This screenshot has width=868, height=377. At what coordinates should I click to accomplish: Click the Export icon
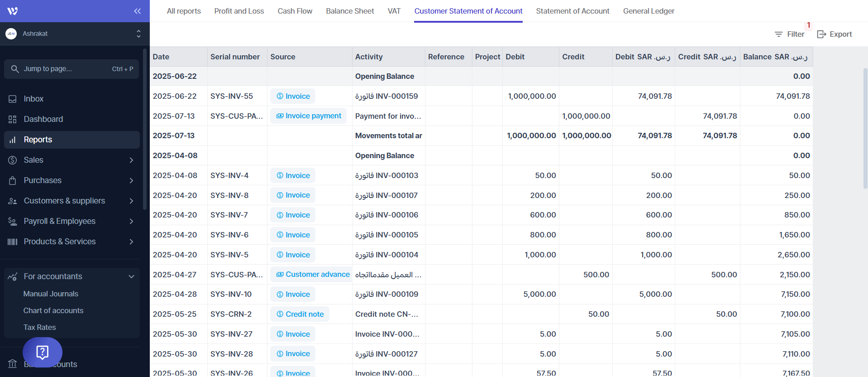coord(821,34)
